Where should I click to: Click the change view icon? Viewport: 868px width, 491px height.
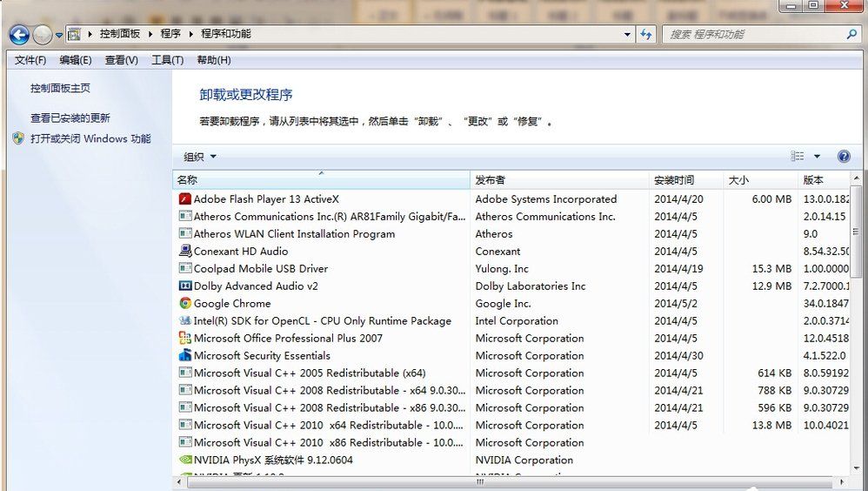pos(798,157)
